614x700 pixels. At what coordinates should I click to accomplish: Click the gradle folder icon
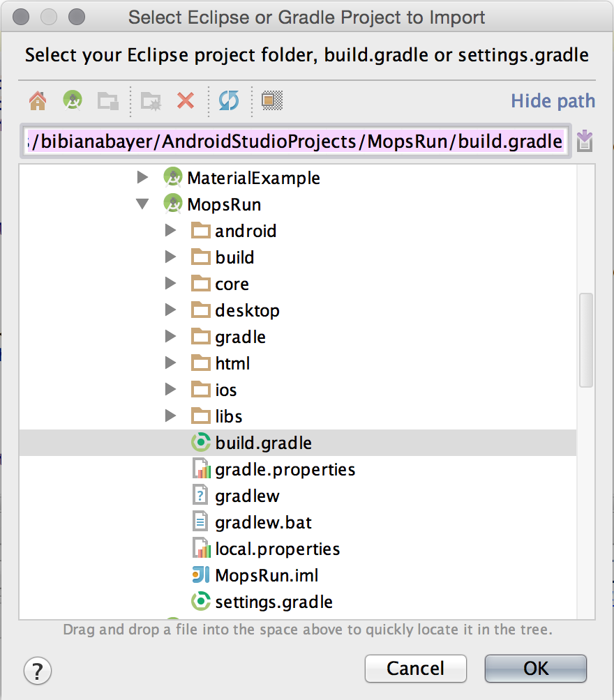(x=201, y=336)
